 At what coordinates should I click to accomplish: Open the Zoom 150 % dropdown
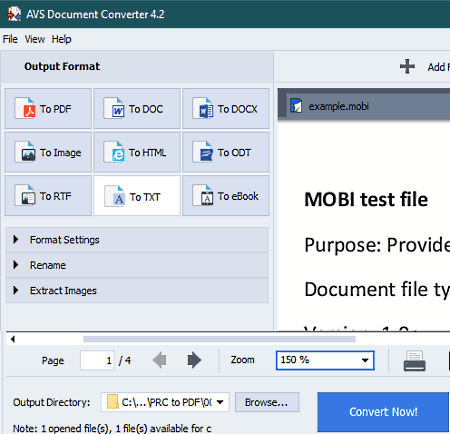(x=325, y=360)
